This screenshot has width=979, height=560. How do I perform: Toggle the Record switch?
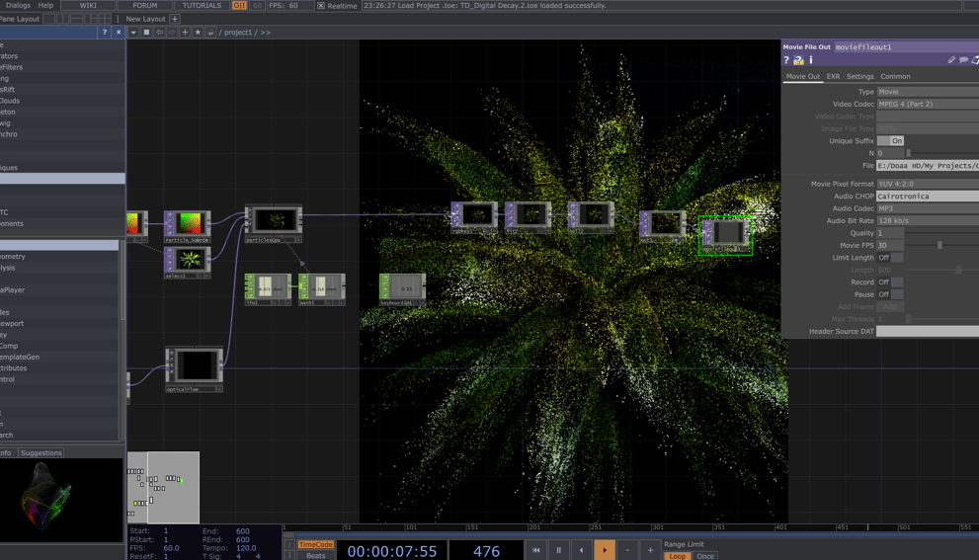[890, 282]
